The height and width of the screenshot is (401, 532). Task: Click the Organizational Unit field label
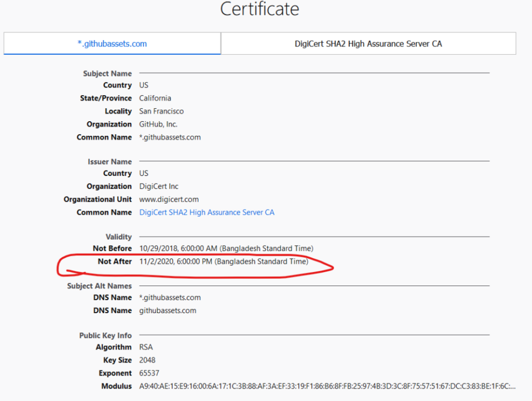(98, 199)
